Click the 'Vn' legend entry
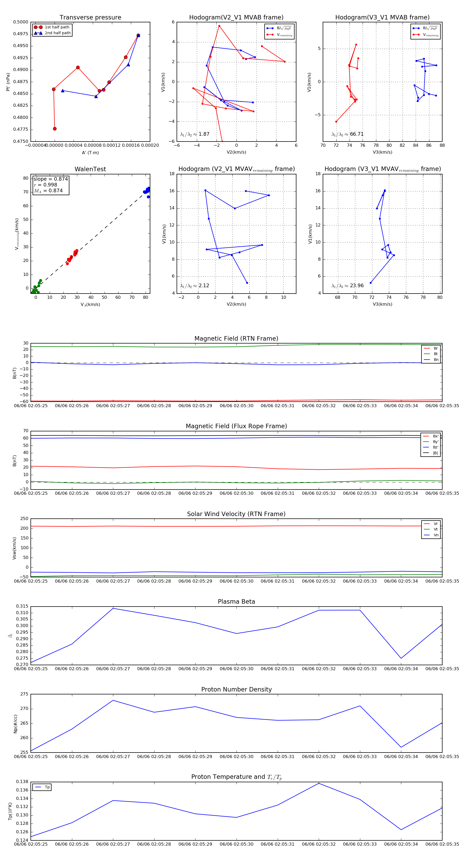 [x=431, y=535]
